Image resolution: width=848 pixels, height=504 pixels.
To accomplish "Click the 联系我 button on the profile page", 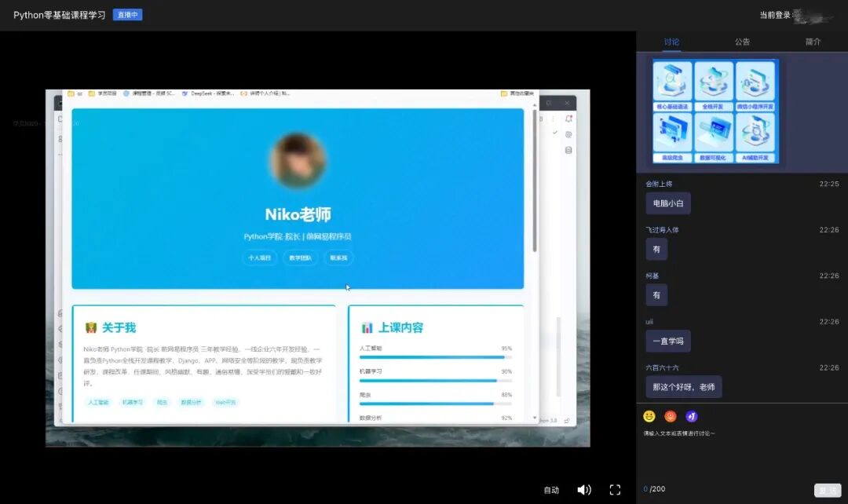I will [x=338, y=257].
